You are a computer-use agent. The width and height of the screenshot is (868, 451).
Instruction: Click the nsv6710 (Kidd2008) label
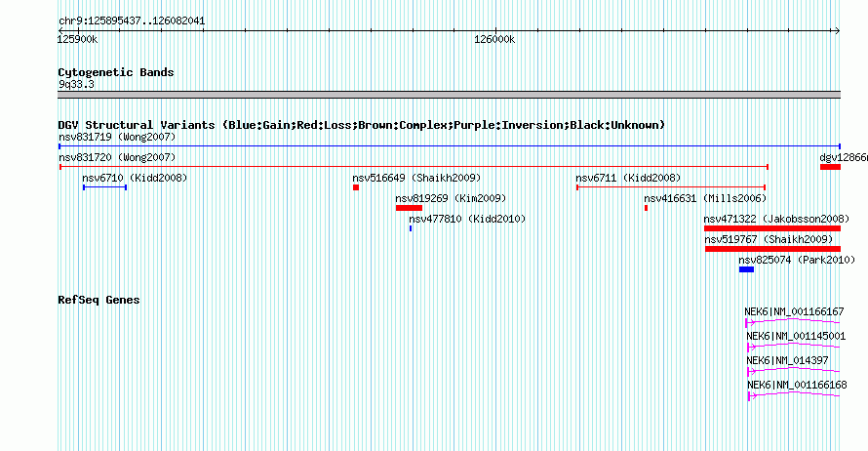135,178
